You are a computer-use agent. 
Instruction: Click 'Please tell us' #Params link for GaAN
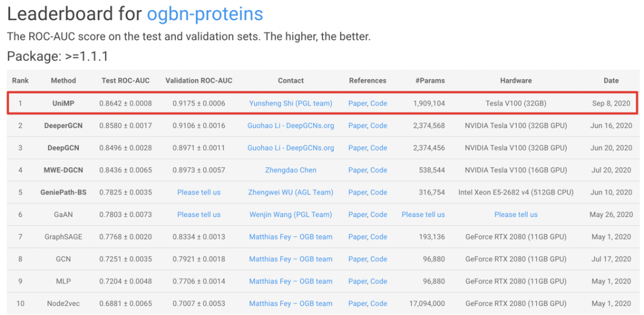[423, 214]
